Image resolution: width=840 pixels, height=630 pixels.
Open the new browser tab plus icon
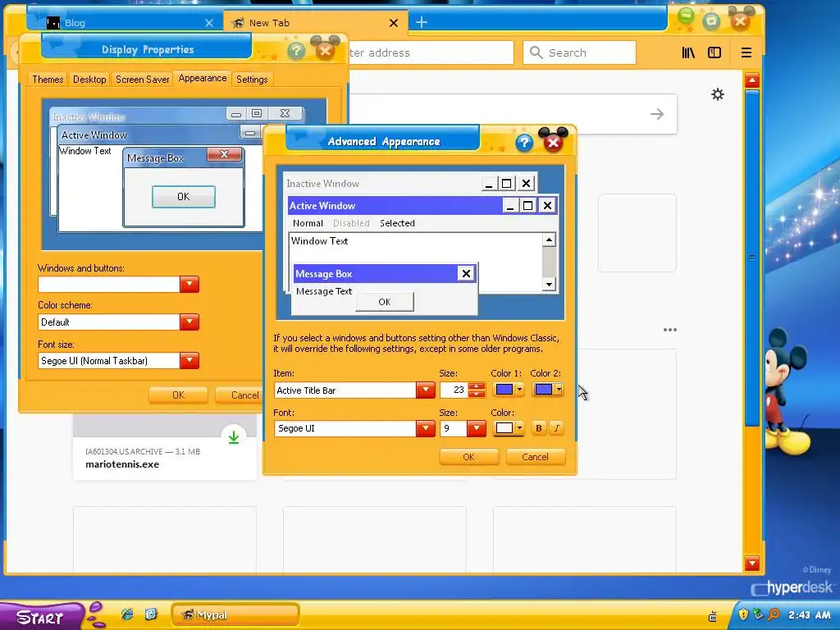(422, 22)
